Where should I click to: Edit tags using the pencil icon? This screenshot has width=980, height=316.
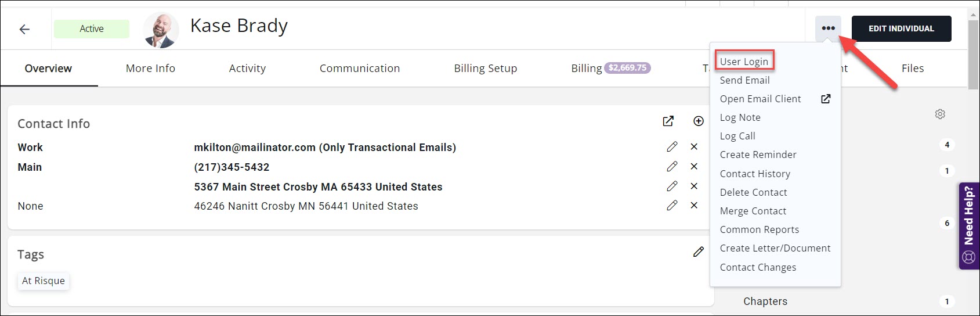(x=699, y=252)
